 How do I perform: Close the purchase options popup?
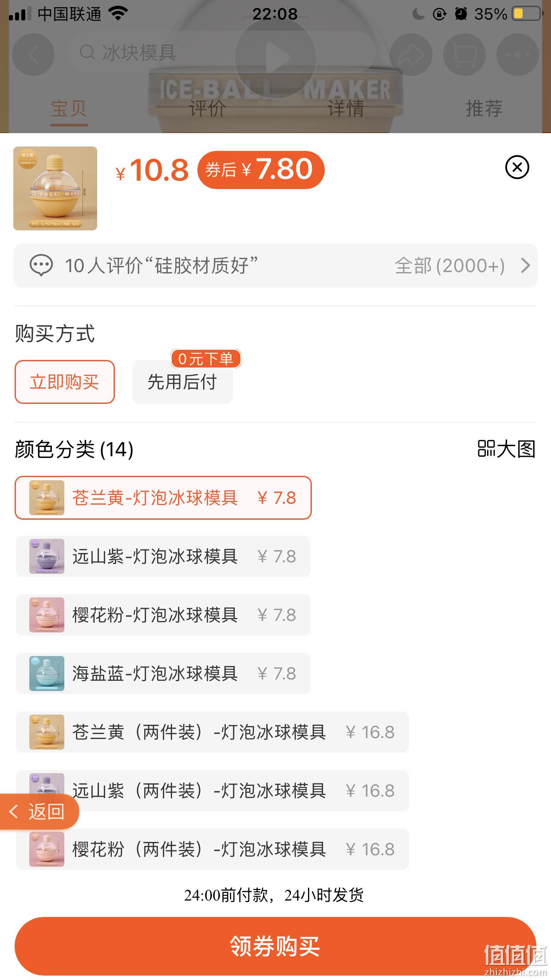[x=517, y=167]
